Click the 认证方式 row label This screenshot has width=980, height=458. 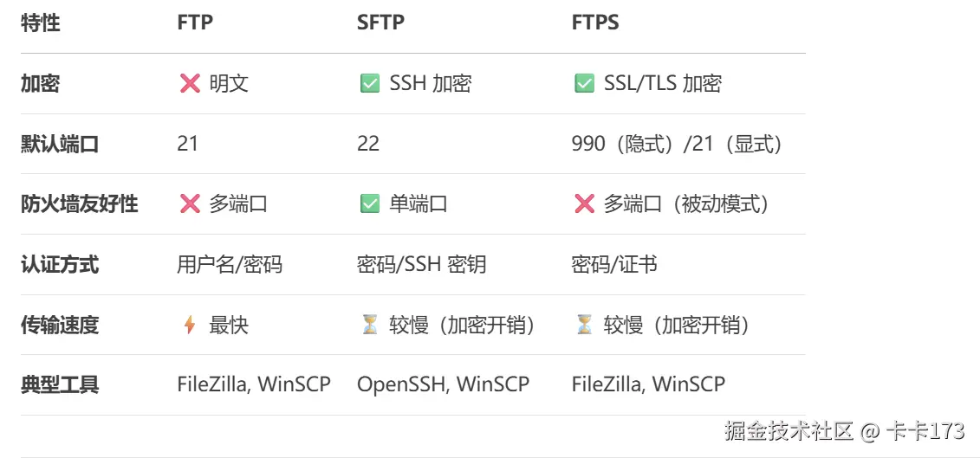click(60, 265)
